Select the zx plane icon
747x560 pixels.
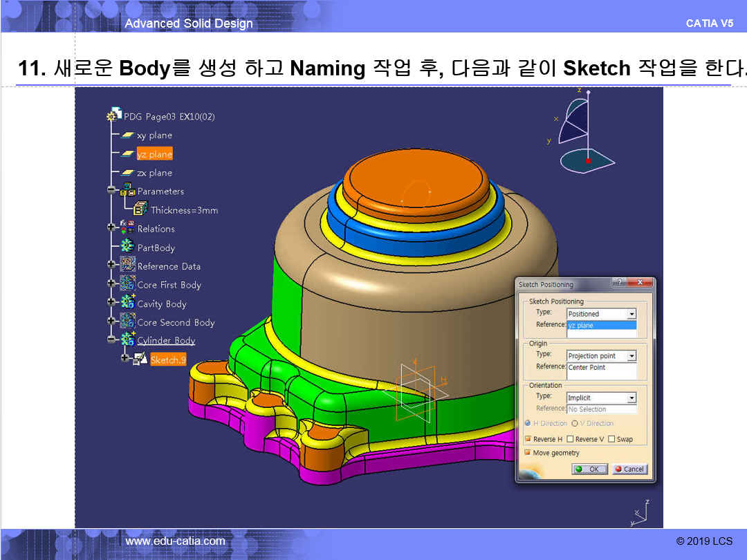[x=127, y=173]
